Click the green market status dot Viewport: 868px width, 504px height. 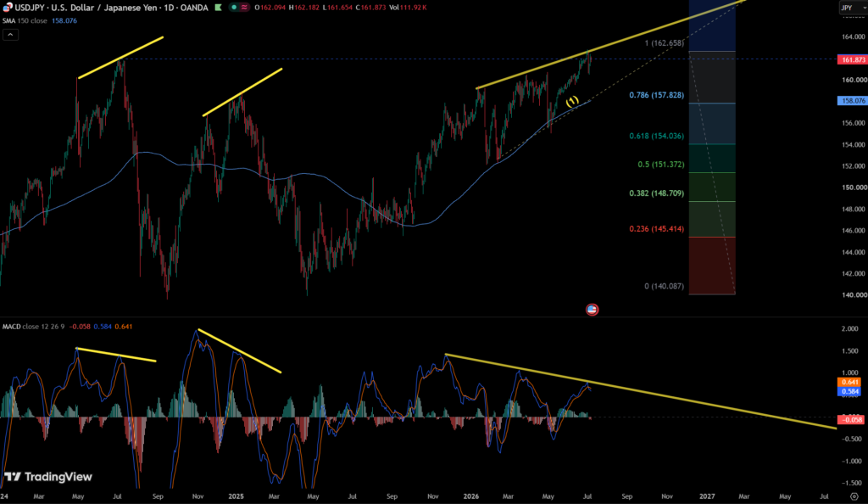coord(234,7)
